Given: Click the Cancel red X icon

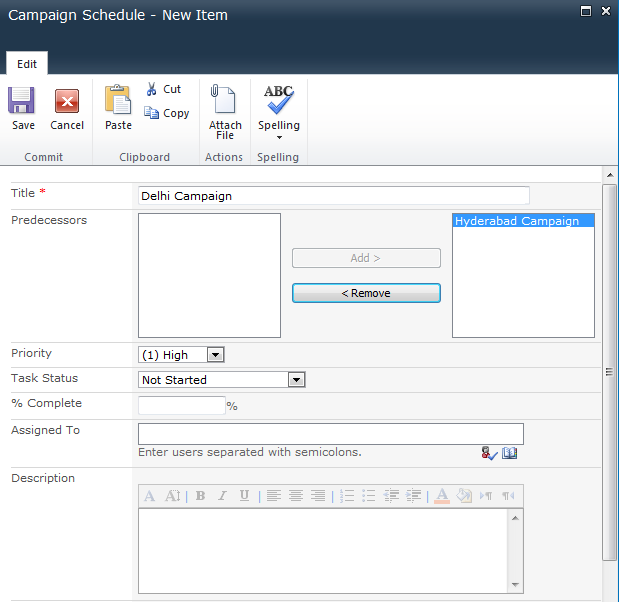Looking at the screenshot, I should (x=67, y=101).
